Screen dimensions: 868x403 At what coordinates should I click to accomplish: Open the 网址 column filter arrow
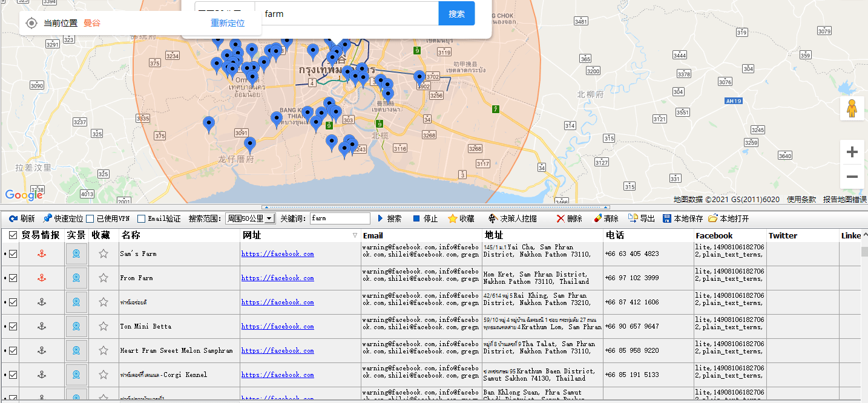click(x=355, y=235)
